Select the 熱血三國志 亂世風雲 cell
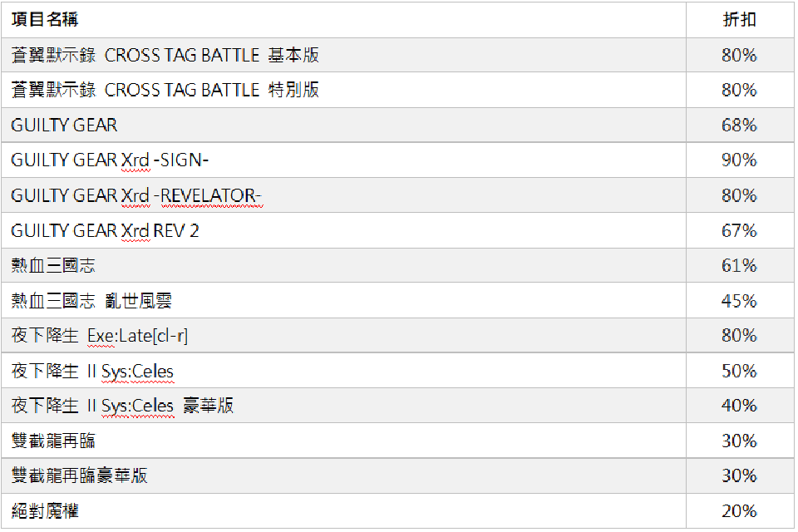This screenshot has height=532, width=798. 92,301
